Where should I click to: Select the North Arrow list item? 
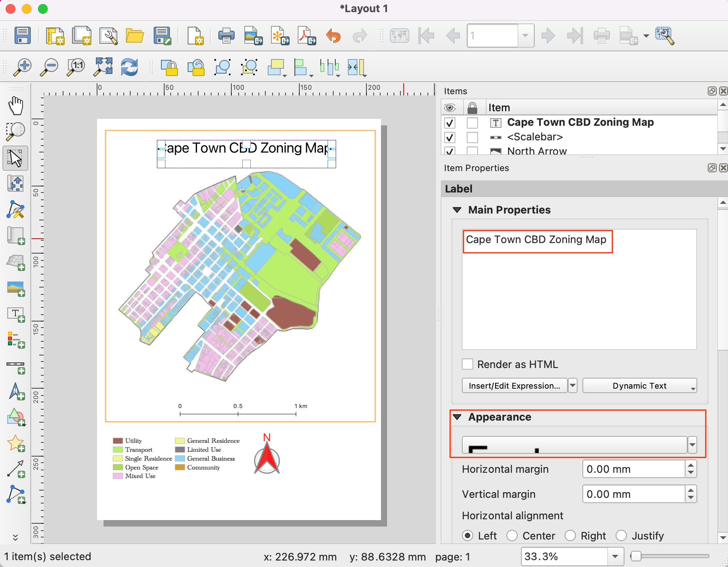(x=537, y=151)
